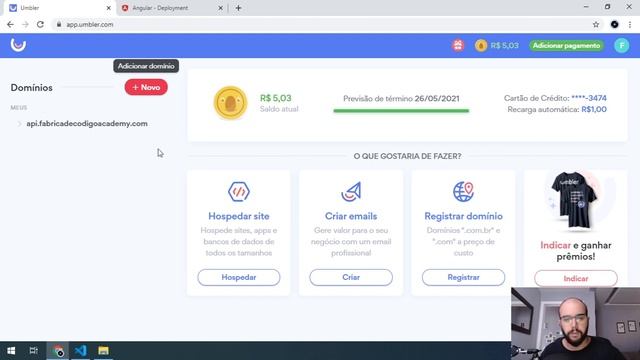
Task: Open the Windows Start menu
Action: (11, 351)
